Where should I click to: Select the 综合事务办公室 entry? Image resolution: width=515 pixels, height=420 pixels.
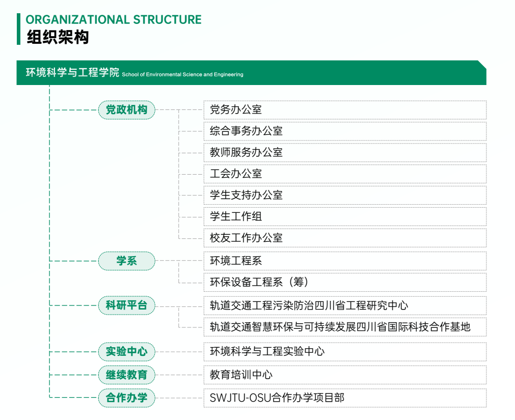[345, 131]
